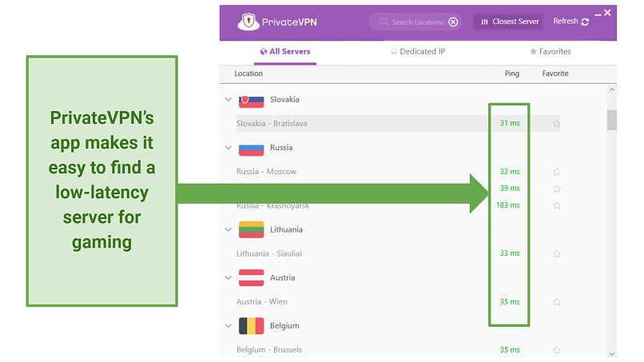Favorite the Belgium - Brussels server star

557,350
